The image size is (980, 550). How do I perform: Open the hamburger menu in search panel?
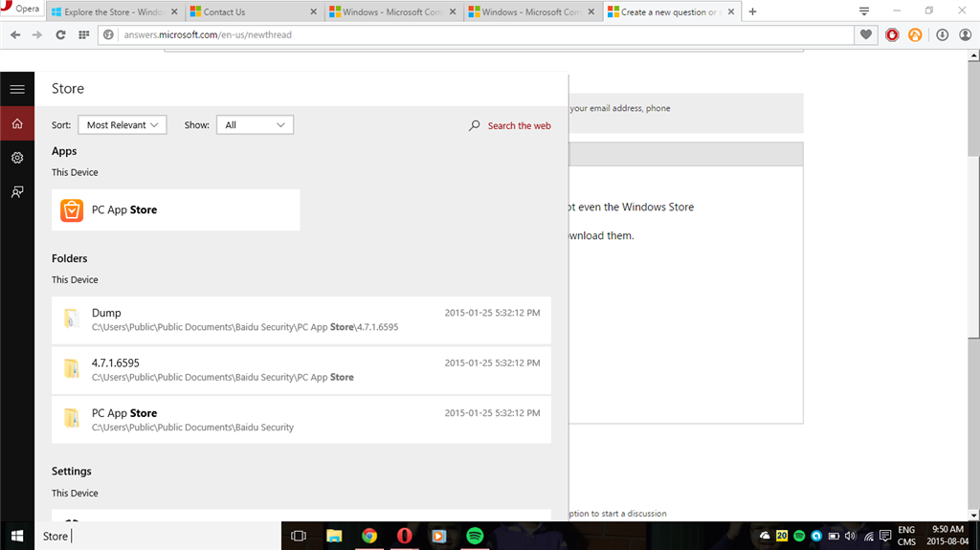[x=17, y=89]
